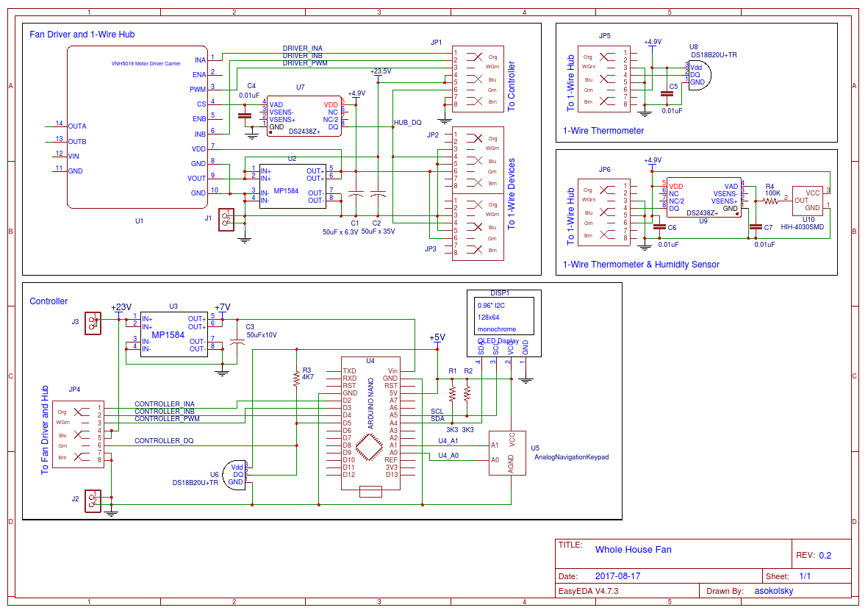Click the date 2017-08-17 value
Viewport: 868px width, 613px height.
[x=618, y=576]
